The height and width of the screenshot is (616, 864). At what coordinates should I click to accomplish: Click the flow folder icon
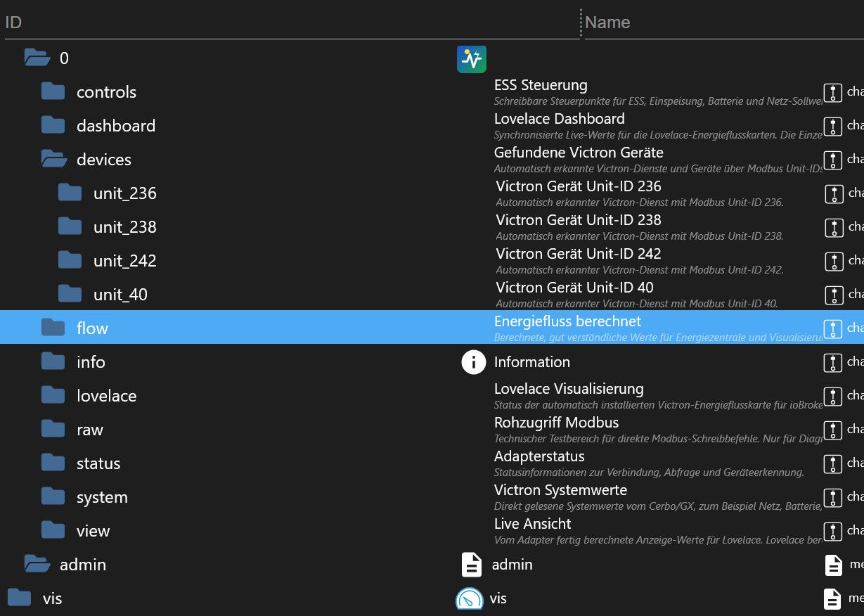[x=53, y=328]
